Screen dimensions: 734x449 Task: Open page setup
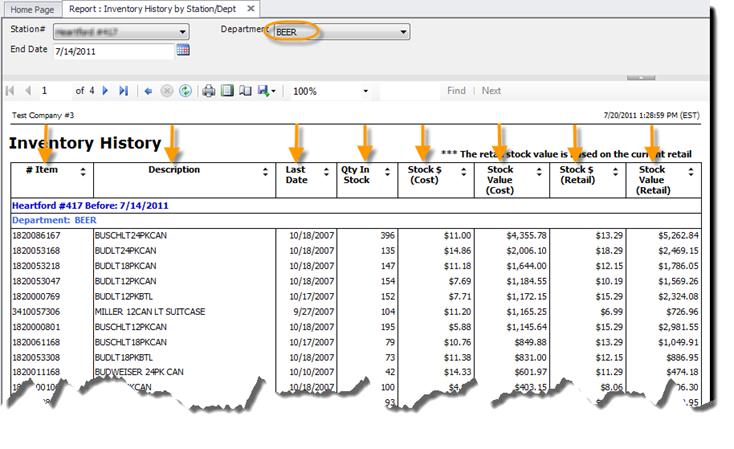(245, 91)
